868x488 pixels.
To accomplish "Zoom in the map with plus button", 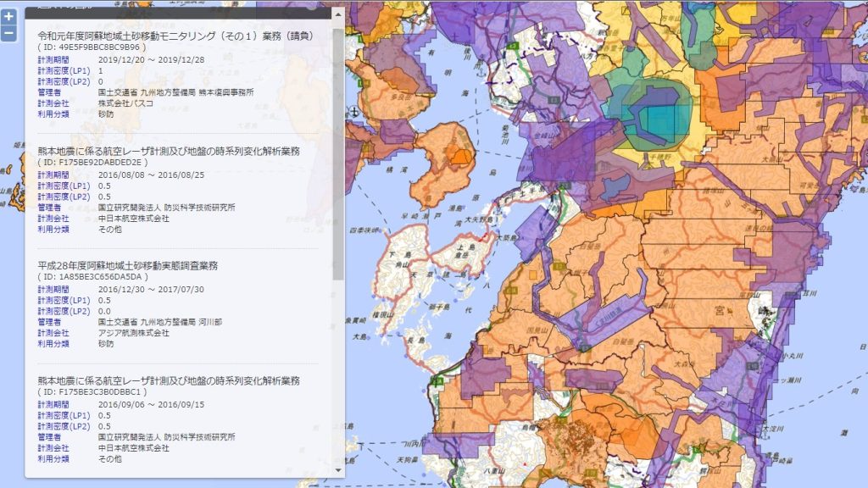I will 8,17.
